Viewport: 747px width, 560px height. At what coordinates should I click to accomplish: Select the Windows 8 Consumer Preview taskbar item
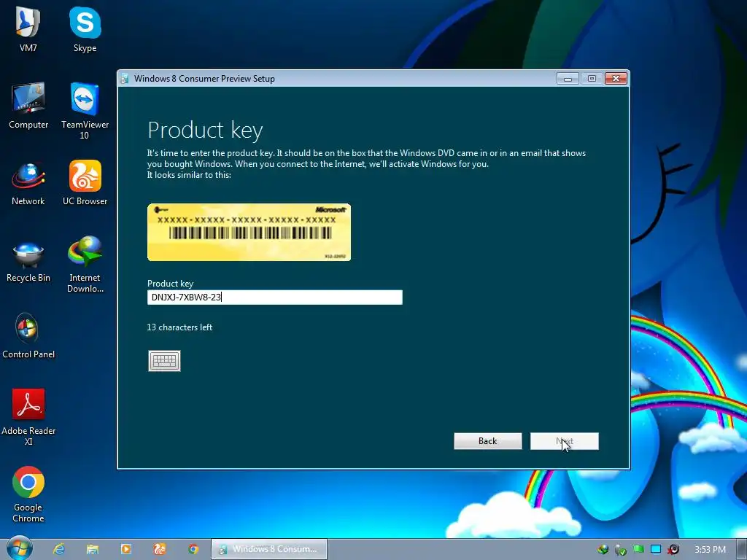pos(269,549)
